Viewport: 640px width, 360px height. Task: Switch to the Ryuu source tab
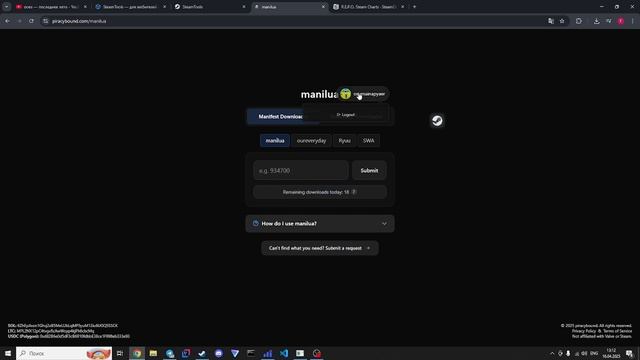(344, 140)
